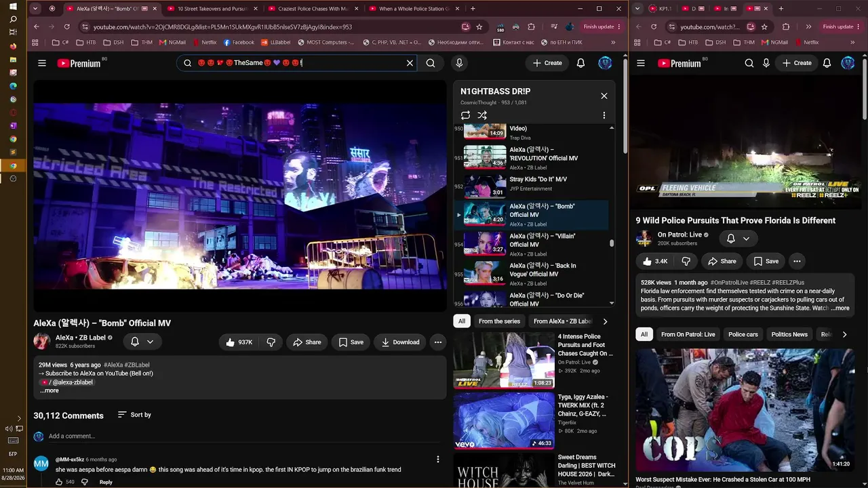868x488 pixels.
Task: Open the AleXa • ZB Label channel link
Action: click(80, 338)
